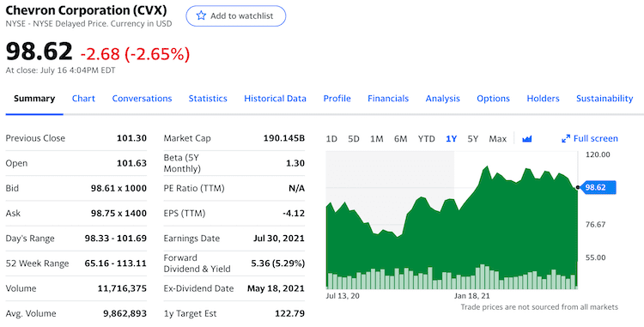Viewport: 644px width, 327px height.
Task: Click the Market Cap value 190.145B
Action: pos(284,138)
